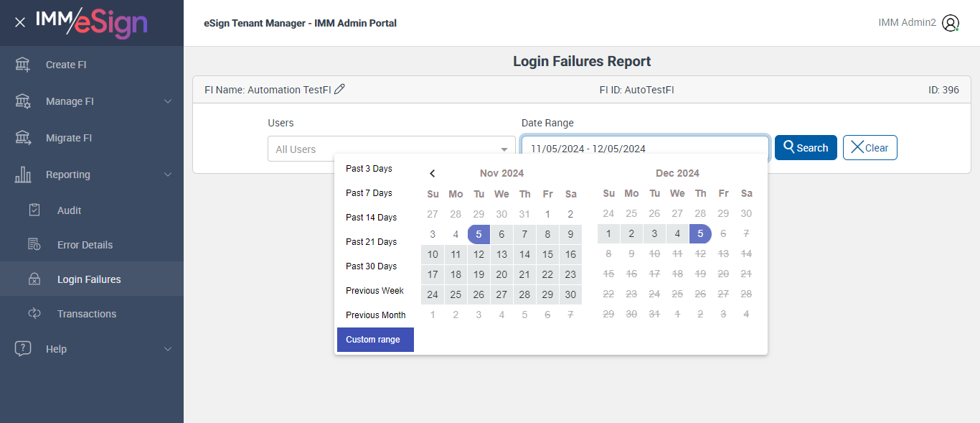
Task: Close the sidebar with the X icon
Action: pyautogui.click(x=20, y=22)
